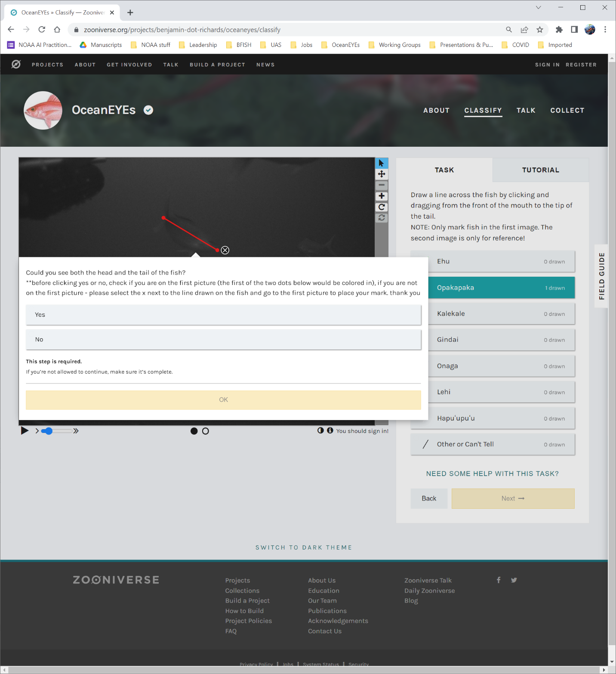Select the pointer annotate tool

click(381, 163)
